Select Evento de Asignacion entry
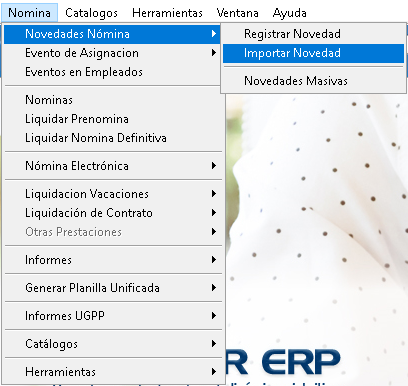 112,53
